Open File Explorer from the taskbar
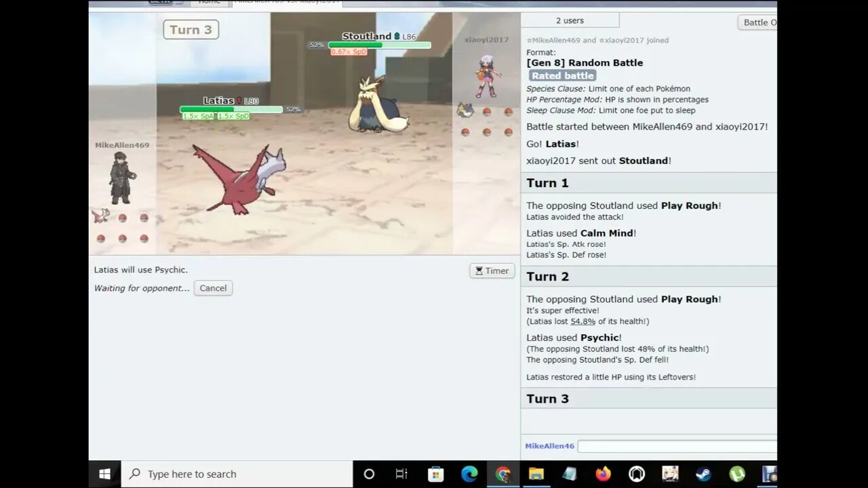868x488 pixels. click(536, 474)
